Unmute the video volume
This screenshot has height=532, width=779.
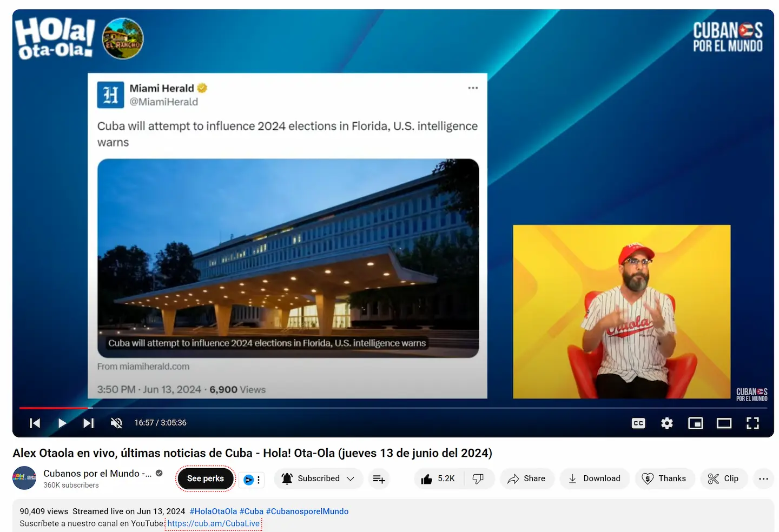point(116,423)
